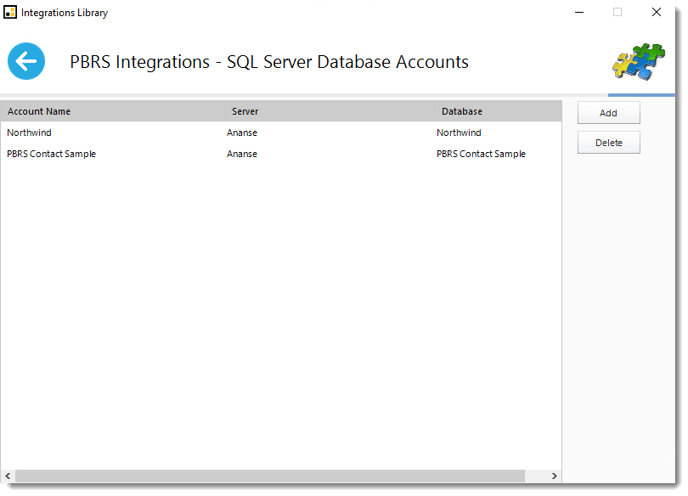Click the puzzle pieces integrations icon
The image size is (688, 496).
click(x=638, y=62)
